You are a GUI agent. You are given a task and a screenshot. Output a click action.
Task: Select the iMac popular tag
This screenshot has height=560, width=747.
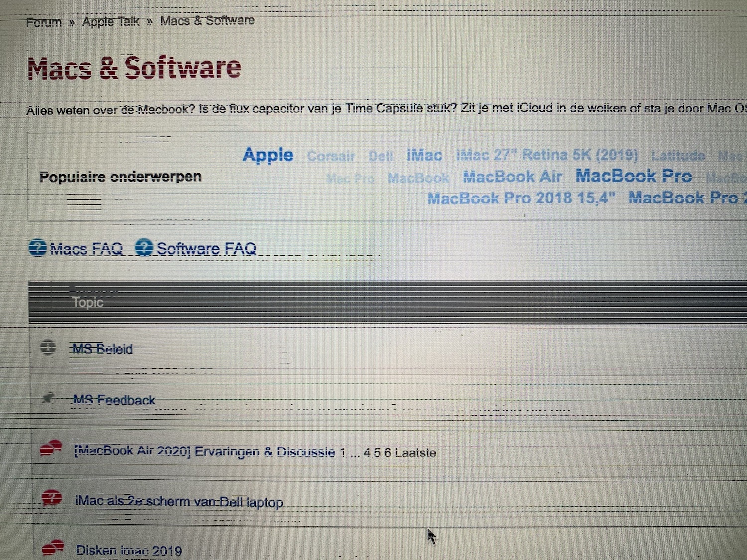click(424, 156)
